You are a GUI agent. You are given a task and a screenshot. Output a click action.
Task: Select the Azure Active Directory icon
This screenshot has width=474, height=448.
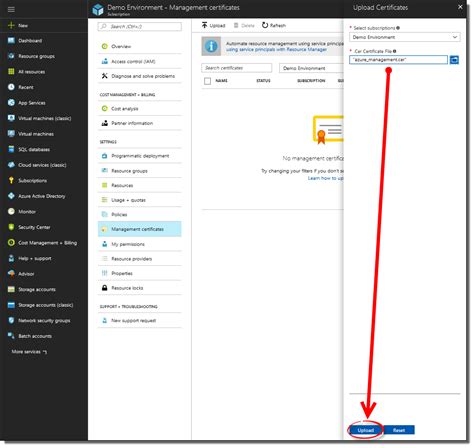point(11,196)
